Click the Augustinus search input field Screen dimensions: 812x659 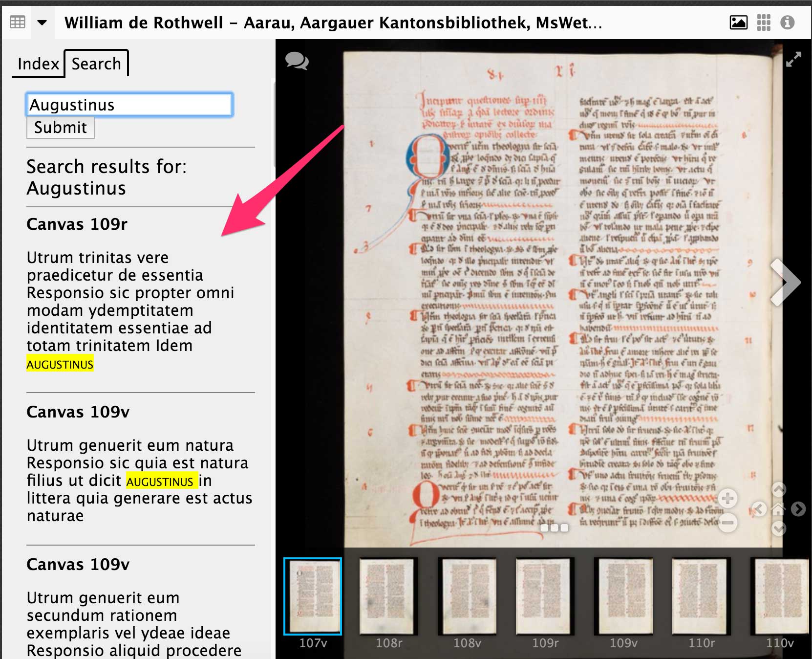[x=129, y=105]
